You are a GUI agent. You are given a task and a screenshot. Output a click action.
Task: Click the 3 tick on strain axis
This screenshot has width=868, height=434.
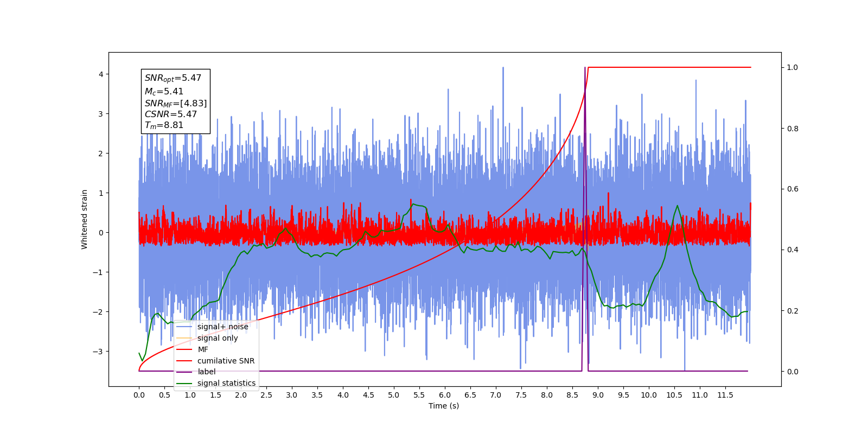click(101, 114)
